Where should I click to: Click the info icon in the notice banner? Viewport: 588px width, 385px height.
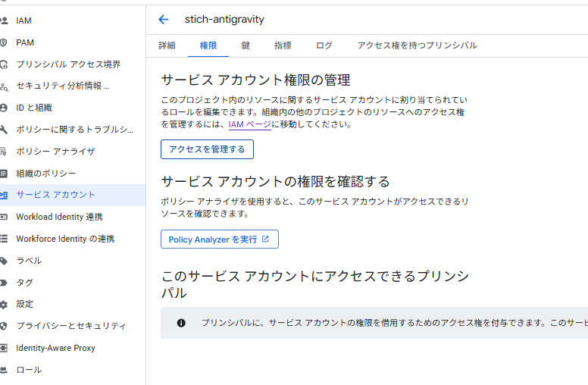click(181, 323)
